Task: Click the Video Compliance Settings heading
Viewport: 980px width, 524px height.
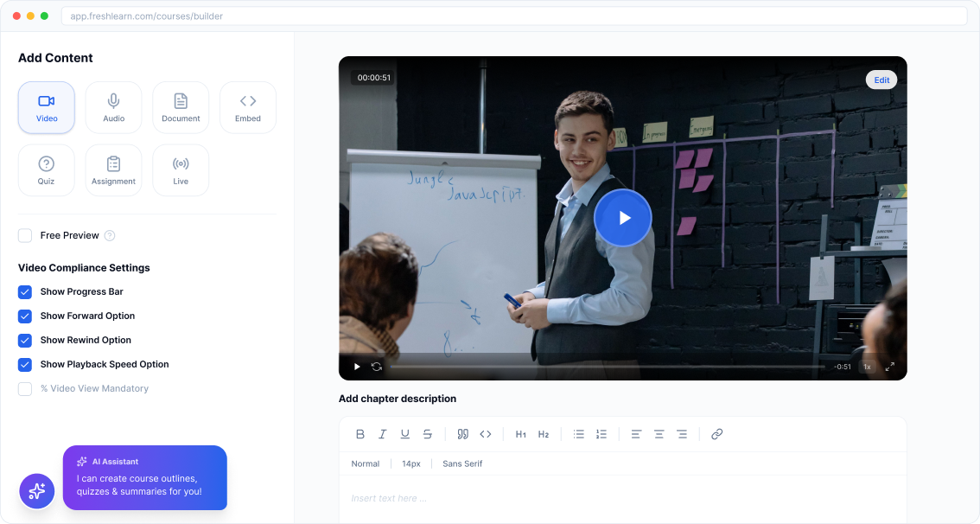Action: click(x=84, y=268)
